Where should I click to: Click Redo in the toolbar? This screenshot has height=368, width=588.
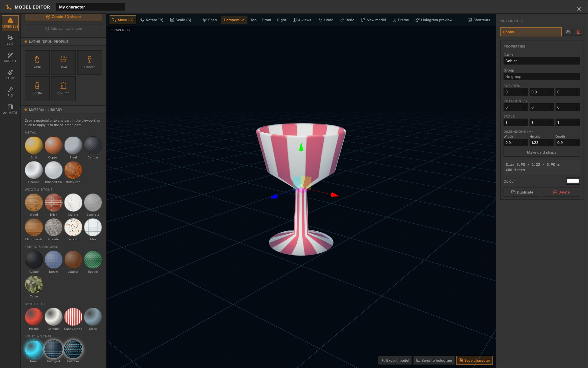[347, 20]
